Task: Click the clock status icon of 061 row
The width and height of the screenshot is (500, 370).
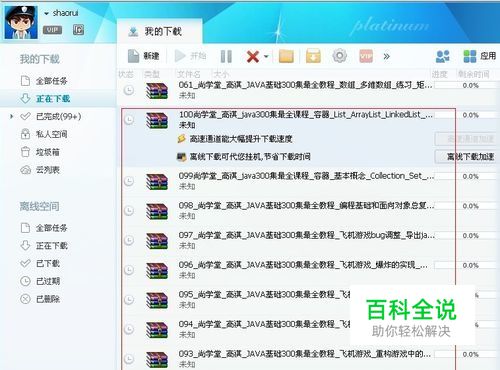Action: coord(129,90)
